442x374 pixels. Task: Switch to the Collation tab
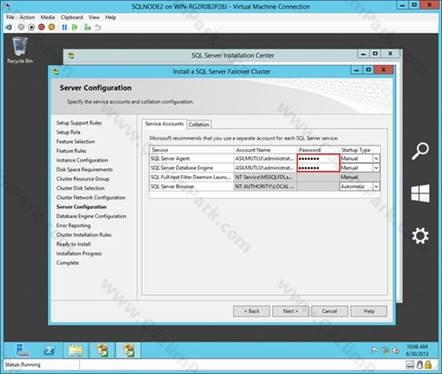199,124
